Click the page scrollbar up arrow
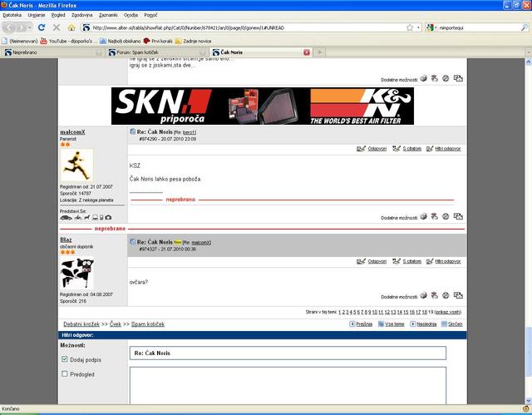532x415 pixels. click(x=529, y=62)
